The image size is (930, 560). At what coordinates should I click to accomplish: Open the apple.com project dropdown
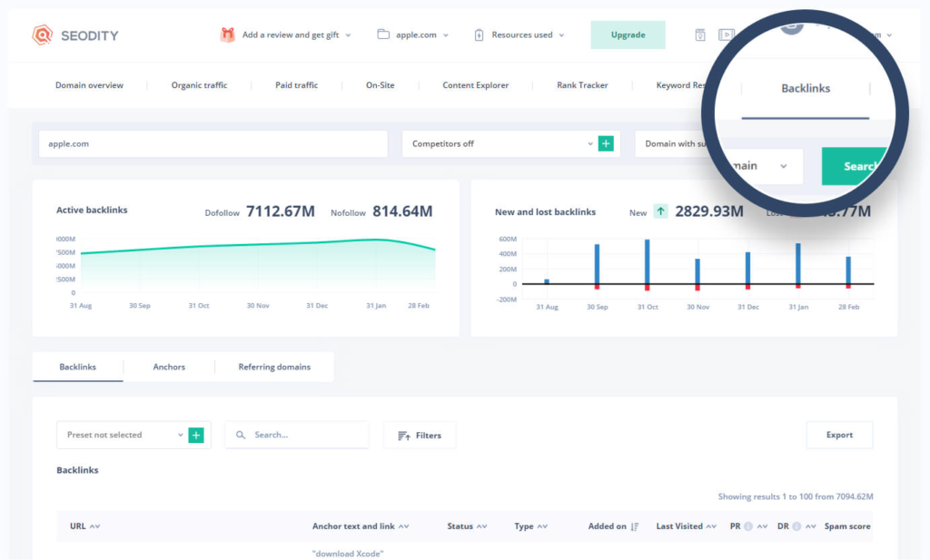[413, 35]
